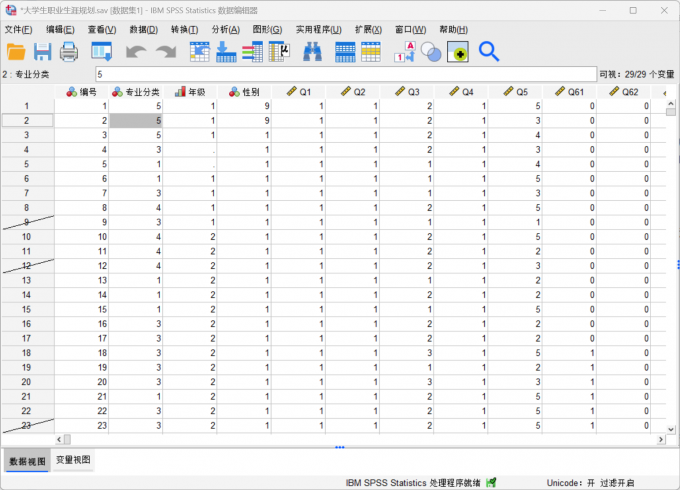Click the undo arrow icon

pos(136,51)
